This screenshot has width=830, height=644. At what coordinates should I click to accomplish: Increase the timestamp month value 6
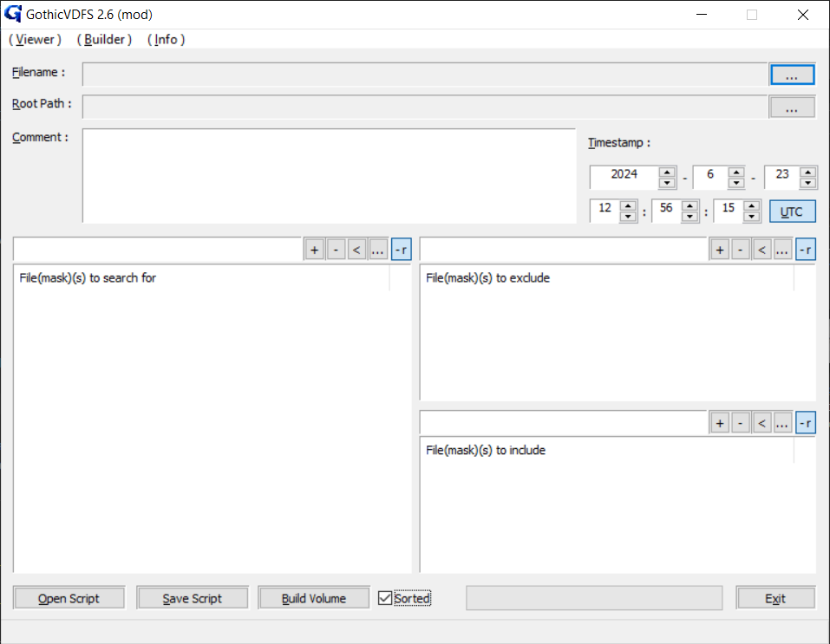[736, 172]
